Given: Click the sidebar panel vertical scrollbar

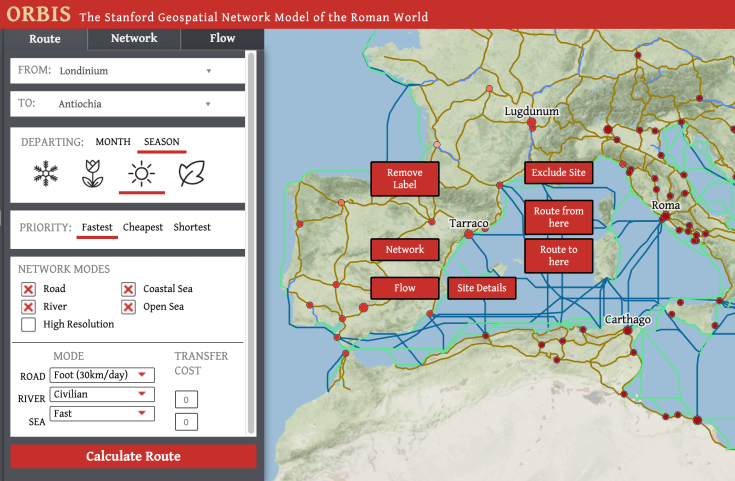Looking at the screenshot, I should coord(251,240).
